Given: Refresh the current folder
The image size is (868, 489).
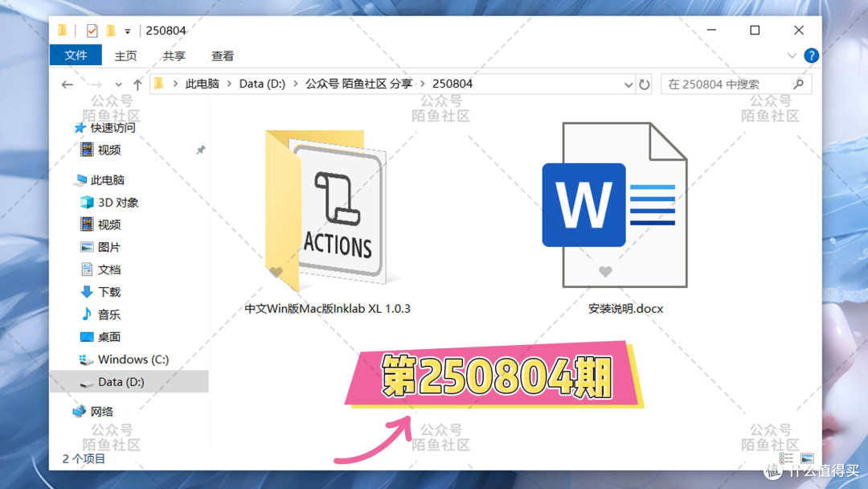Looking at the screenshot, I should click(x=645, y=84).
